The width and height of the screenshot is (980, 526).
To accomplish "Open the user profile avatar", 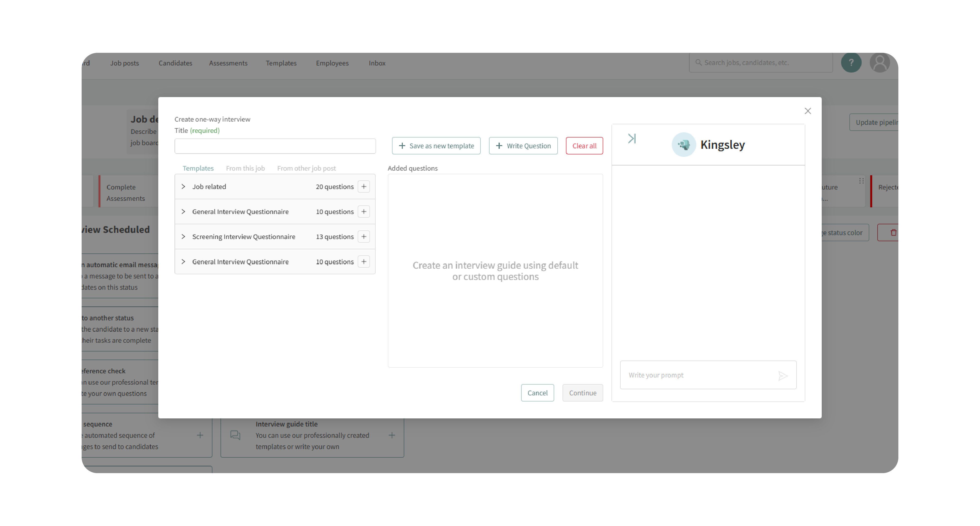I will coord(880,63).
